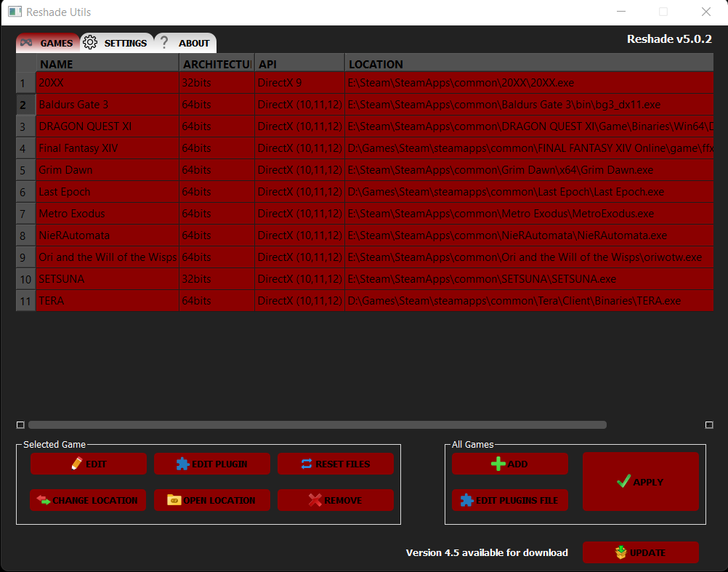Click the question mark icon on About tab
Viewport: 728px width, 572px height.
pos(164,43)
